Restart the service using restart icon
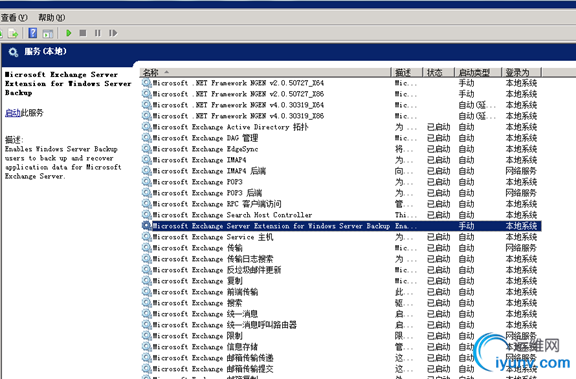The width and height of the screenshot is (576, 379). tap(113, 33)
